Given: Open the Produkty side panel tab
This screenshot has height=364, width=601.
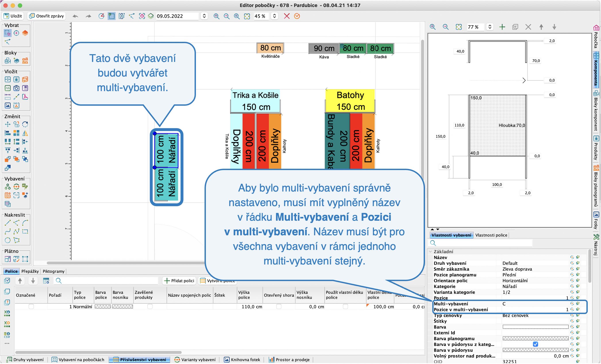Looking at the screenshot, I should (596, 148).
